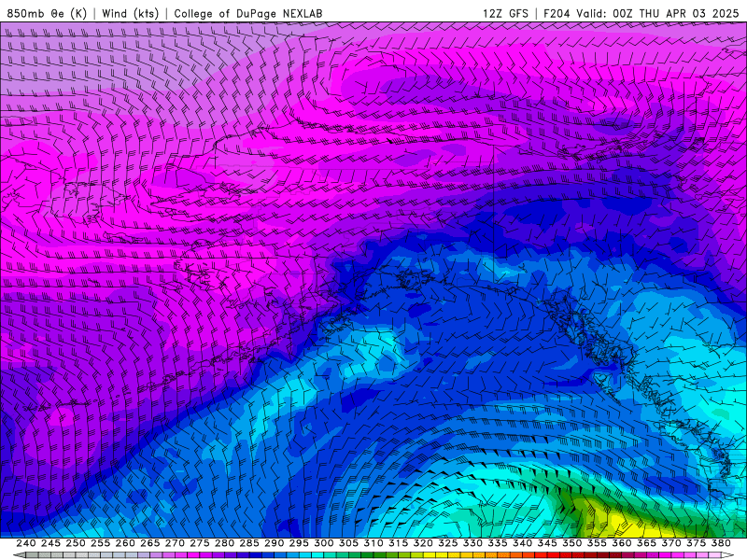Click the 240 value on the color scale
Image resolution: width=747 pixels, height=560 pixels.
[26, 543]
